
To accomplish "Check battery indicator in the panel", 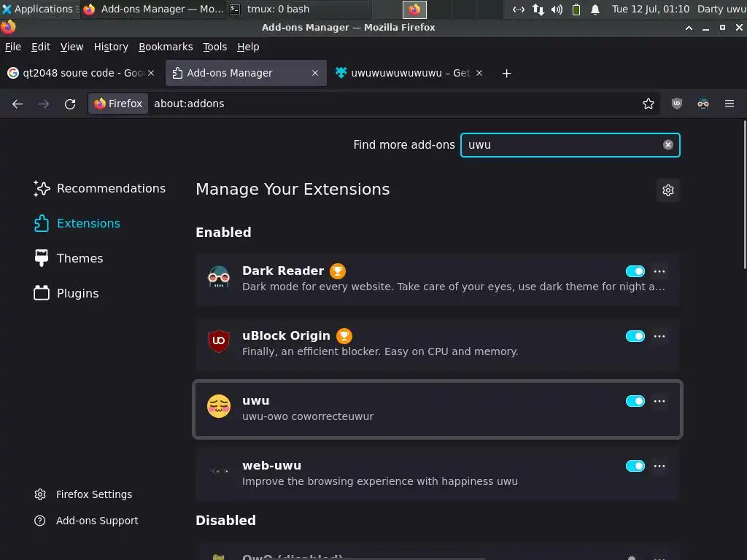I will point(576,9).
